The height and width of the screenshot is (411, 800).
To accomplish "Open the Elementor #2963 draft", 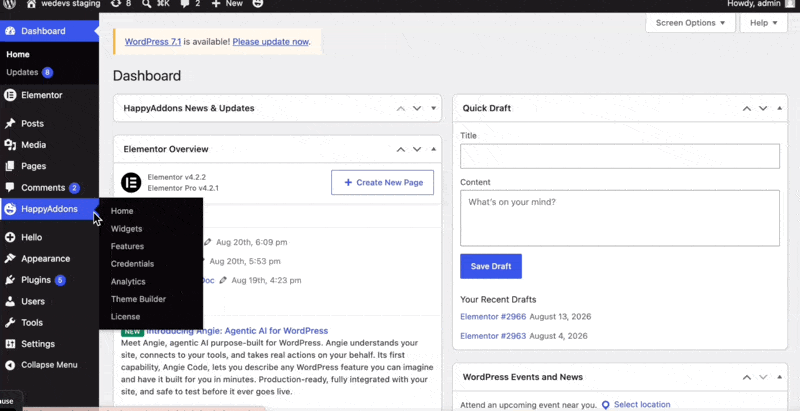I will coord(493,336).
